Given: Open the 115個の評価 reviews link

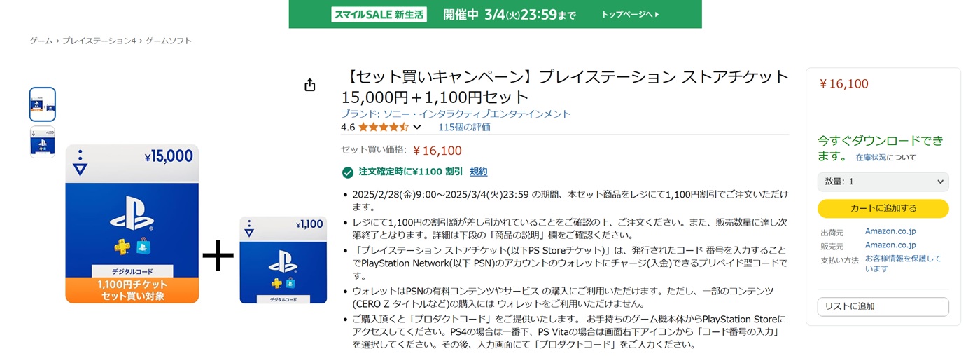Looking at the screenshot, I should click(464, 128).
